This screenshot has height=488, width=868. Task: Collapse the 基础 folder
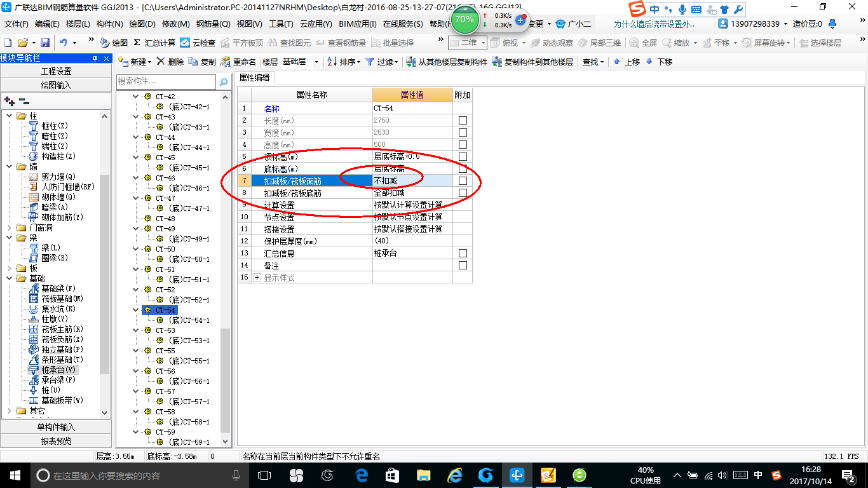[9, 278]
